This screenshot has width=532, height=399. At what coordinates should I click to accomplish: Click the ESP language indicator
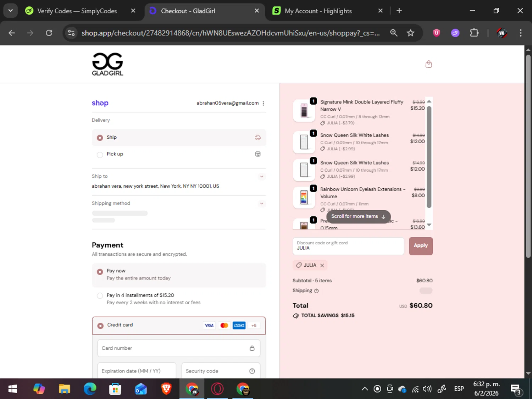click(459, 389)
